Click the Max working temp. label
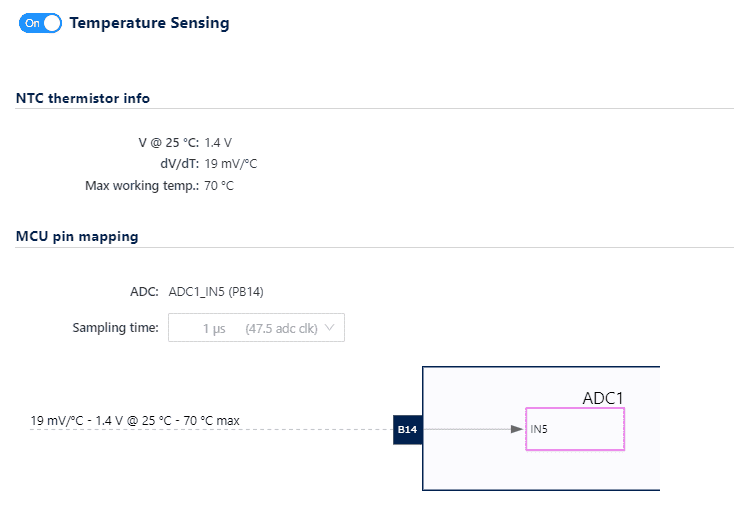Viewport: 734px width, 520px height. point(143,186)
